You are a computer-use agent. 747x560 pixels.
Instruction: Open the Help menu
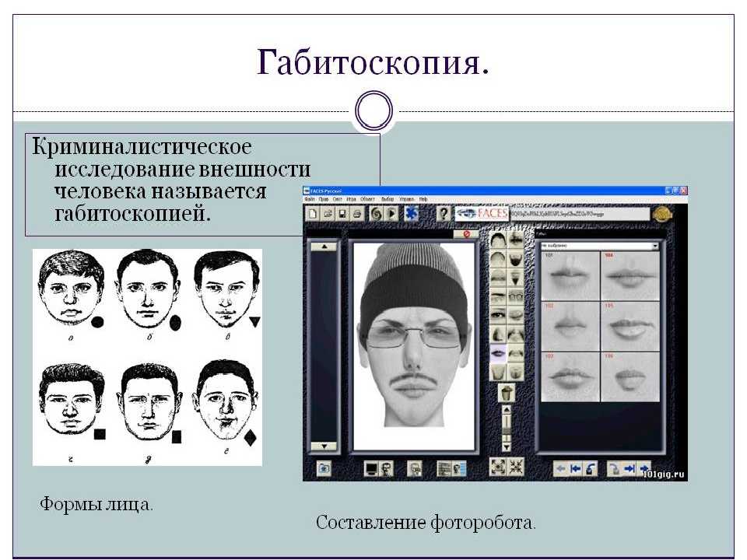click(x=423, y=199)
